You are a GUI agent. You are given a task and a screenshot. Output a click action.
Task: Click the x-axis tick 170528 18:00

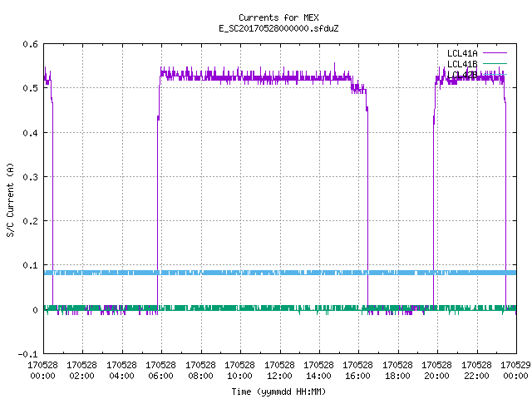(397, 371)
